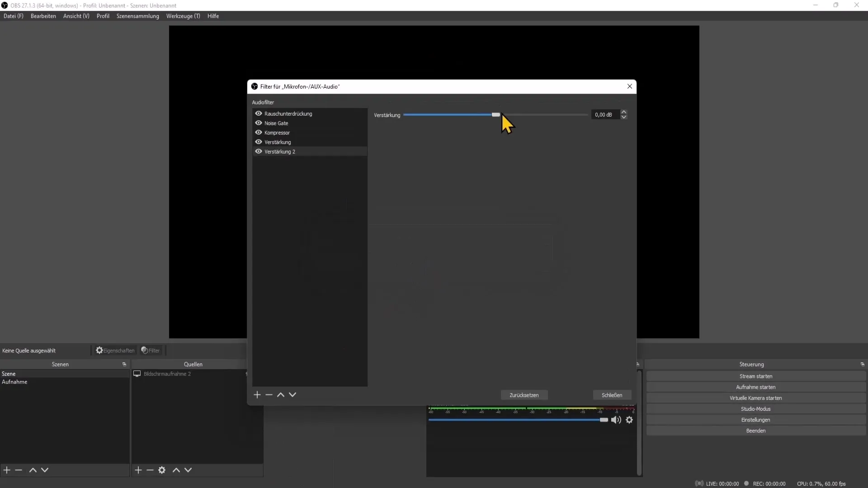Viewport: 868px width, 488px height.
Task: Open the Bearbeiten menu
Action: pyautogui.click(x=43, y=16)
